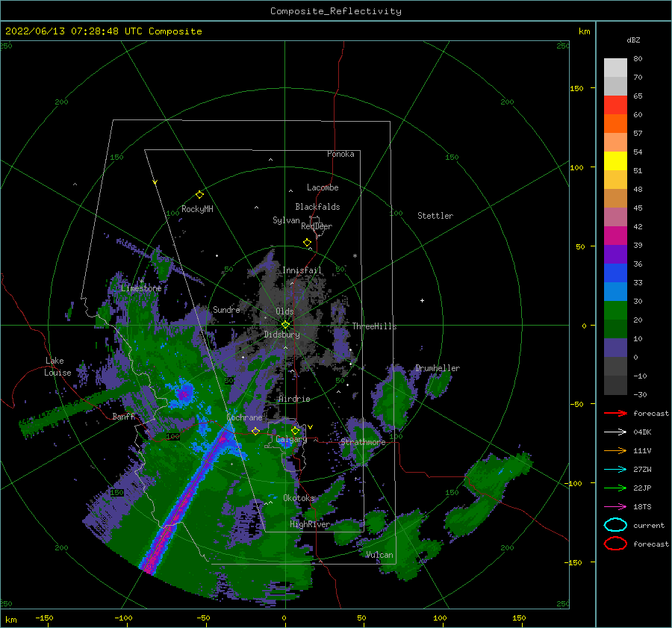Viewport: 672px width, 628px height.
Task: Click the Didsbury town label
Action: click(x=281, y=335)
